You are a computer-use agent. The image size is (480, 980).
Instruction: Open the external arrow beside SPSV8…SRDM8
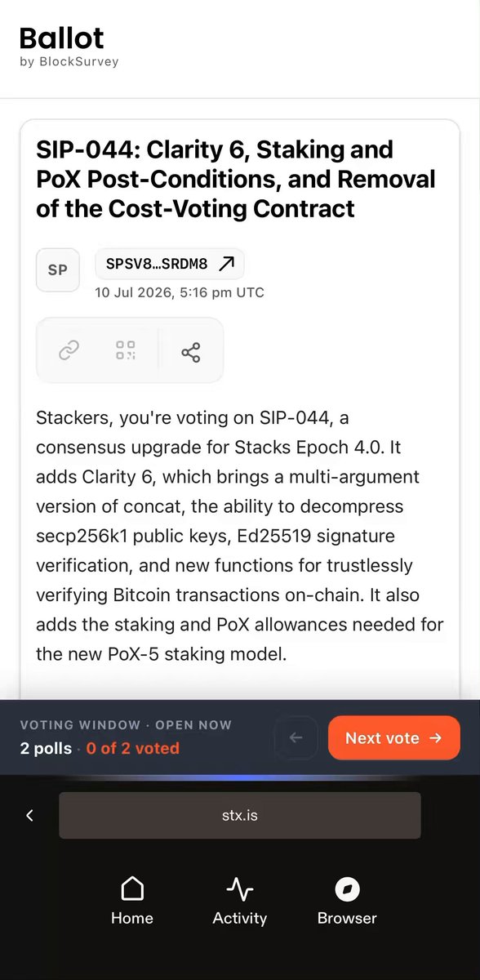[x=227, y=264]
